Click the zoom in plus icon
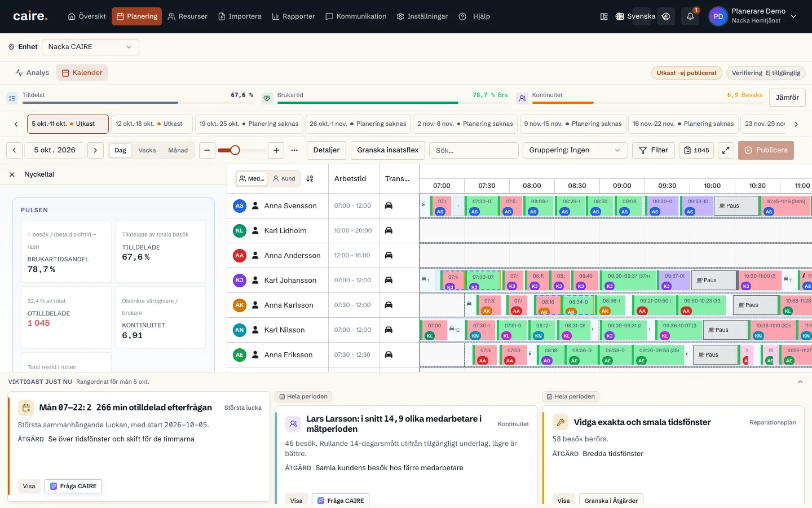This screenshot has width=812, height=508. (x=276, y=150)
